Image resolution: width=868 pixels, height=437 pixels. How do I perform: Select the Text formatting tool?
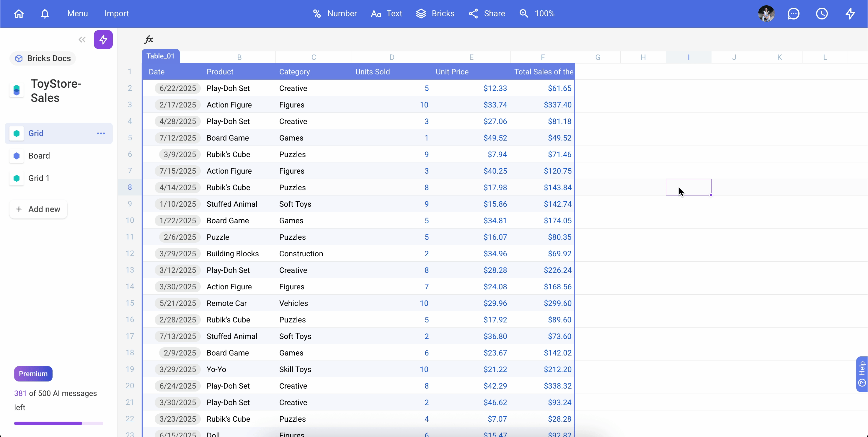(x=386, y=14)
